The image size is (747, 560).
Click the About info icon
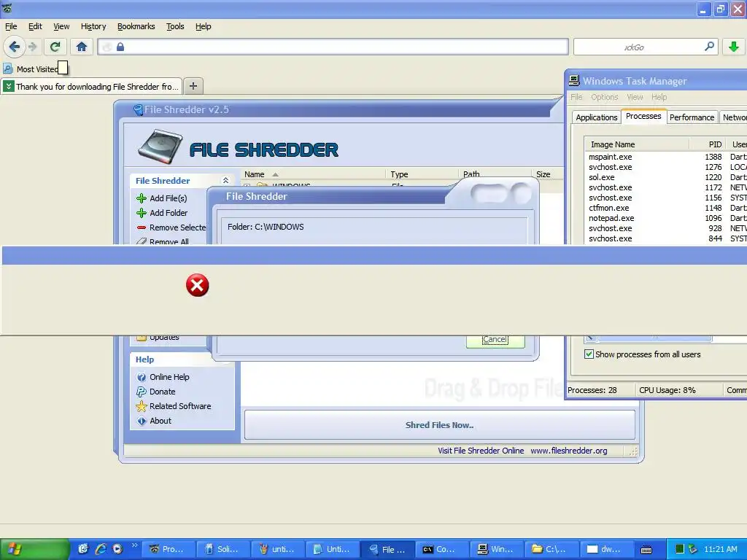(142, 421)
